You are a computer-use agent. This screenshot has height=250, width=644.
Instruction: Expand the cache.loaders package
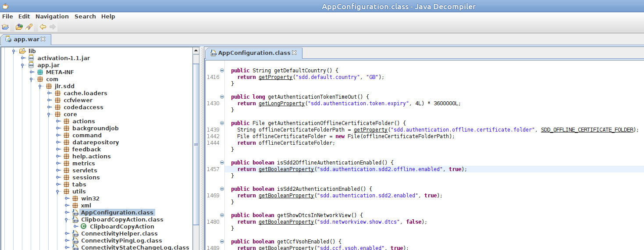49,93
